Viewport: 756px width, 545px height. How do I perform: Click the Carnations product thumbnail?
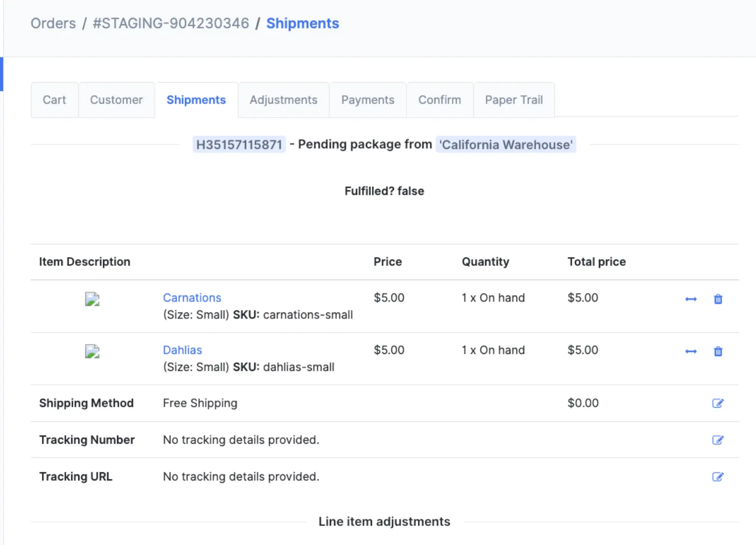(x=92, y=299)
